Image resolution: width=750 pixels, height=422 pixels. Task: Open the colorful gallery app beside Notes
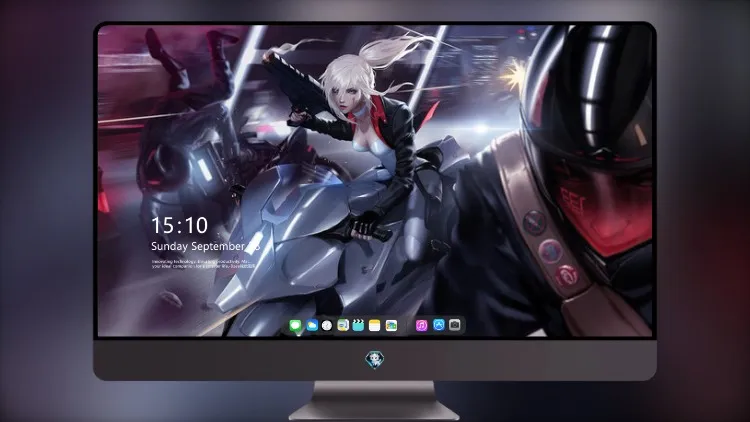[x=391, y=325]
